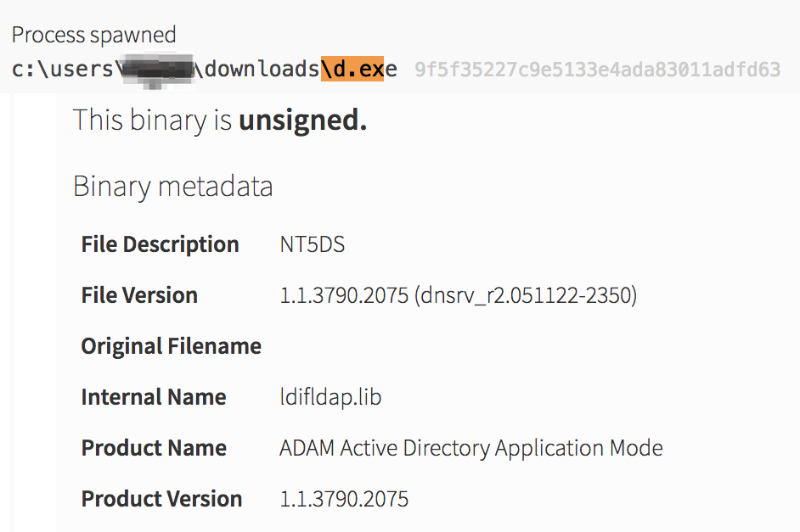Click the "File Version" field label

click(139, 295)
